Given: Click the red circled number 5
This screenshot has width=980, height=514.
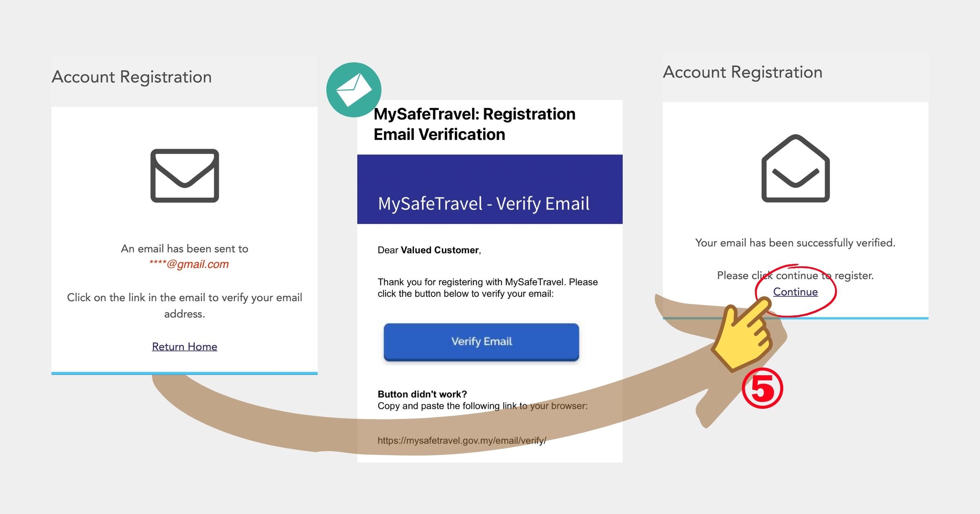Looking at the screenshot, I should (762, 390).
